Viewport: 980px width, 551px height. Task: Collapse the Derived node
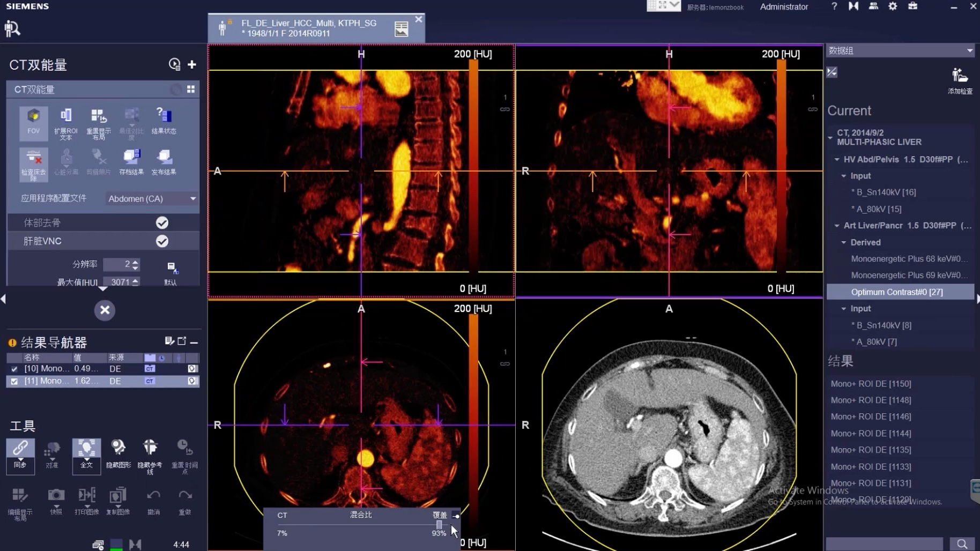(x=844, y=242)
